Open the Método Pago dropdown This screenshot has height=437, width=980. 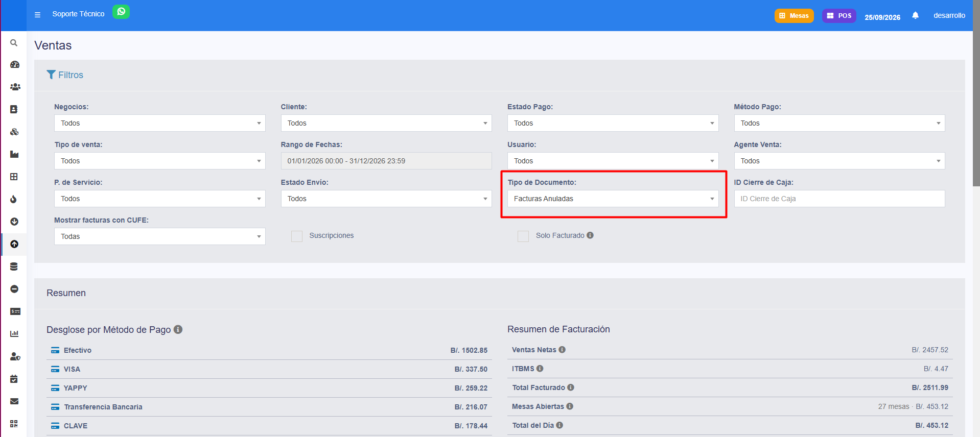point(839,123)
